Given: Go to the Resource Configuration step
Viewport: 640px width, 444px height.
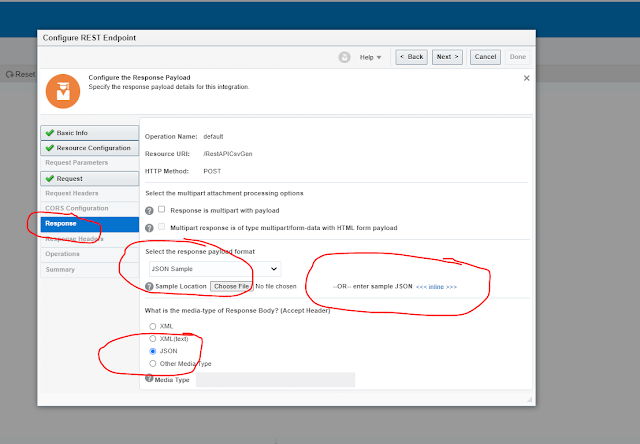Looking at the screenshot, I should point(89,148).
